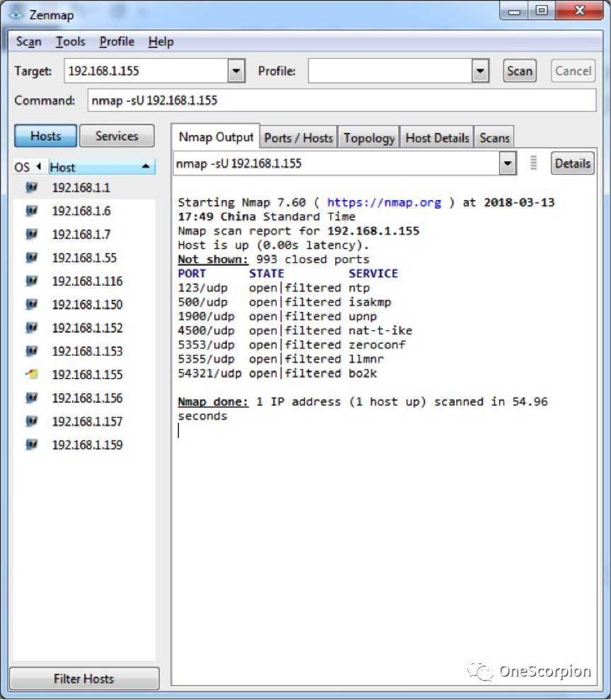Click the 54321/udp port entry
611x700 pixels.
pos(210,373)
